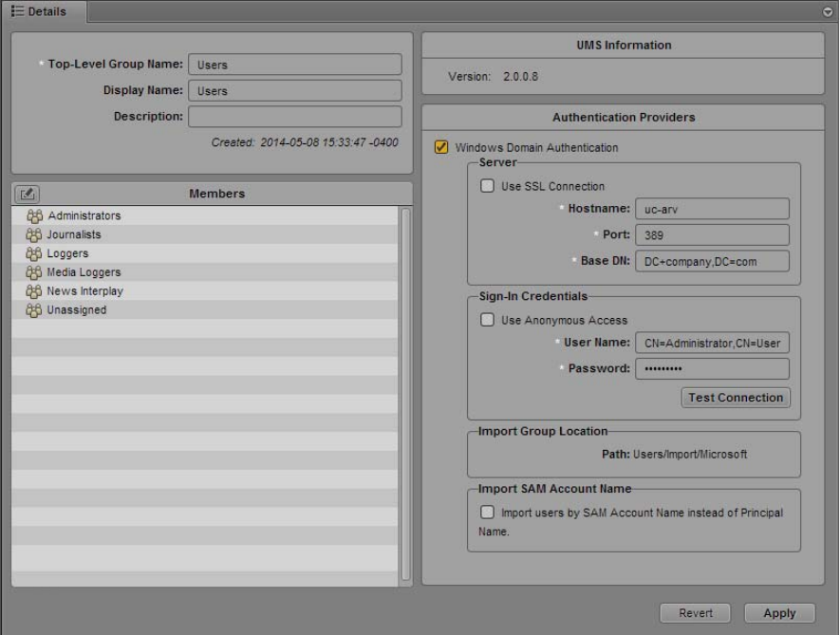Screen dimensions: 840x635
Task: Click the Journalists group icon
Action: 34,234
